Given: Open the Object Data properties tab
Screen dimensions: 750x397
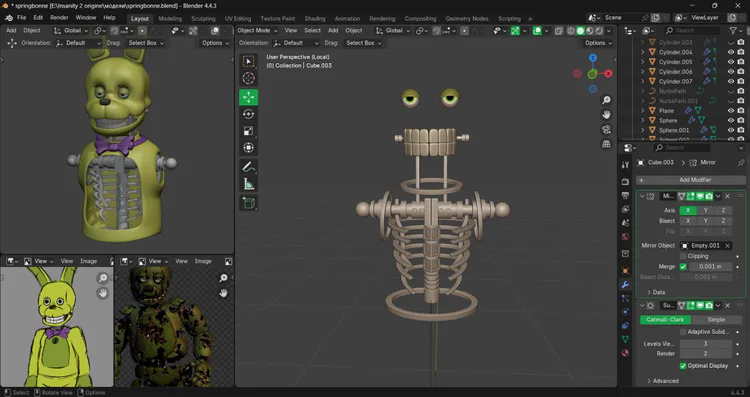Looking at the screenshot, I should 625,339.
